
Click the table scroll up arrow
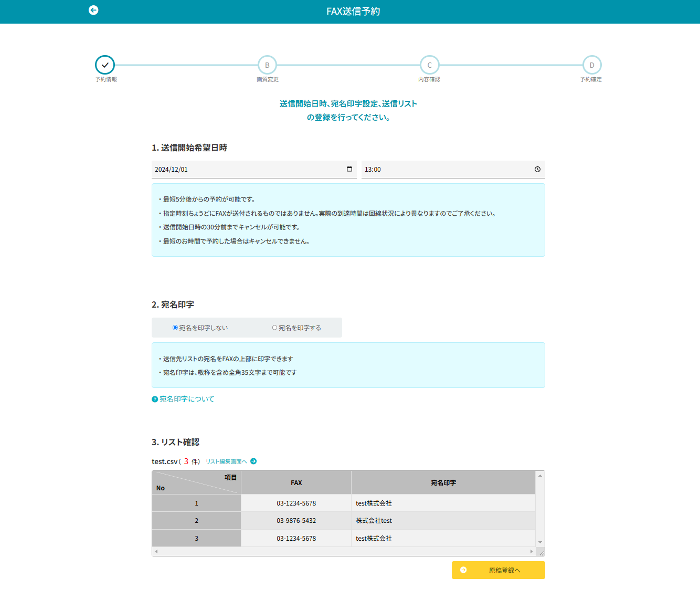coord(540,476)
